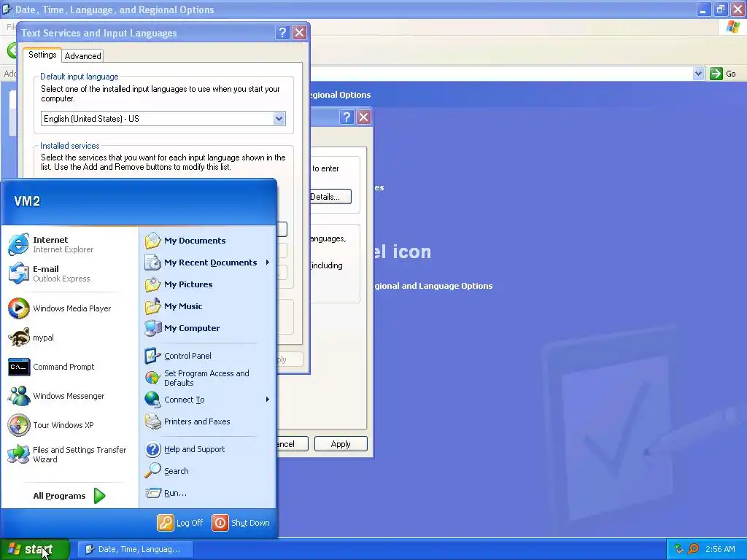
Task: Expand Connect To submenu
Action: 208,400
